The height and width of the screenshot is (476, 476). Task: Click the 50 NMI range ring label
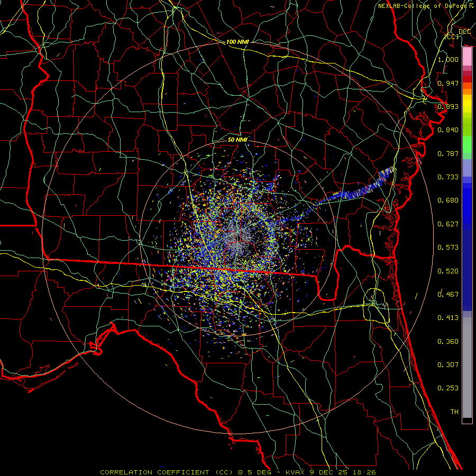click(237, 140)
